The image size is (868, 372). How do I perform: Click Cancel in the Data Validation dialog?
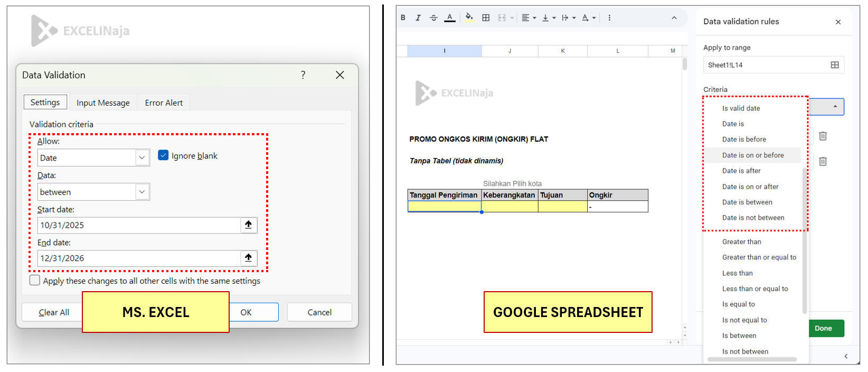319,312
